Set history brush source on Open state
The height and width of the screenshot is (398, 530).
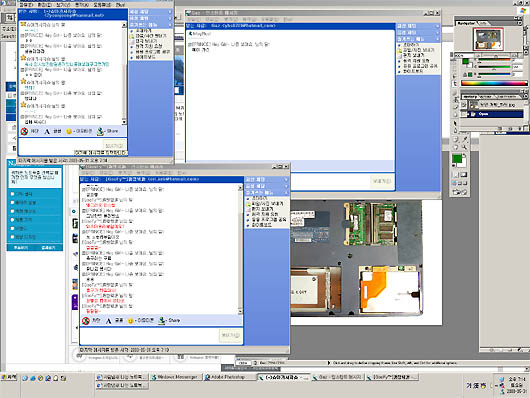(x=464, y=114)
